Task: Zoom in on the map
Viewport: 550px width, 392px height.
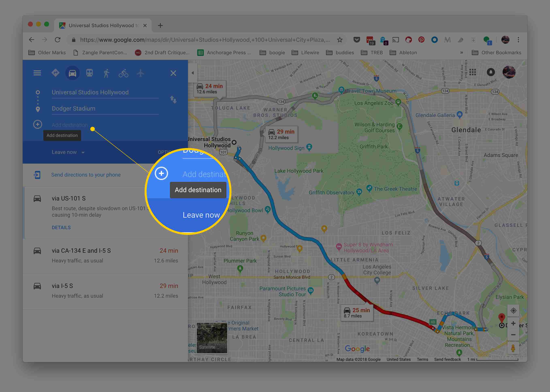Action: 513,323
